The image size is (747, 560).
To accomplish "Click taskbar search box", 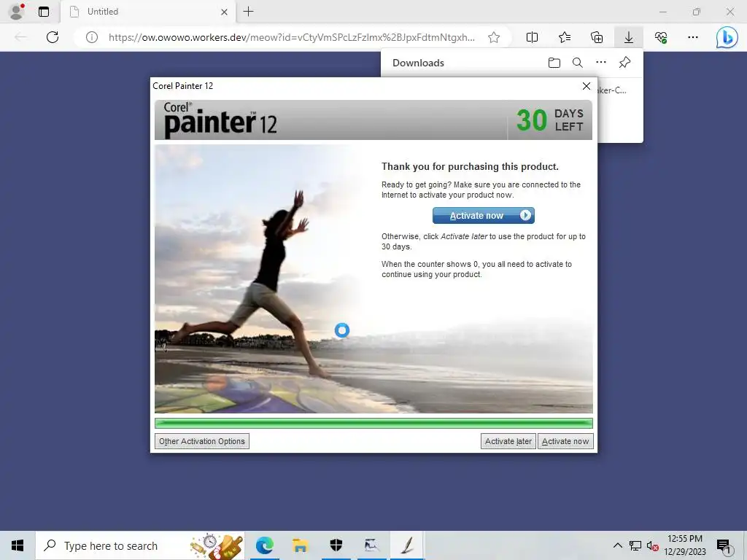I will (141, 545).
